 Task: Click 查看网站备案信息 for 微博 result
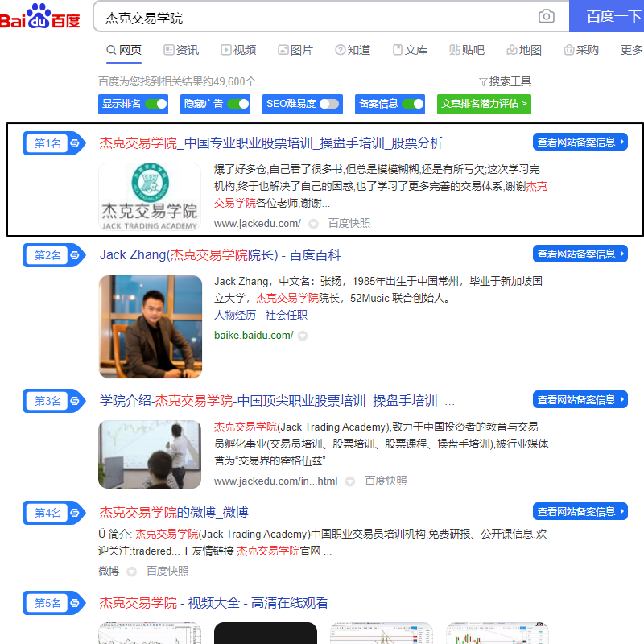point(580,511)
